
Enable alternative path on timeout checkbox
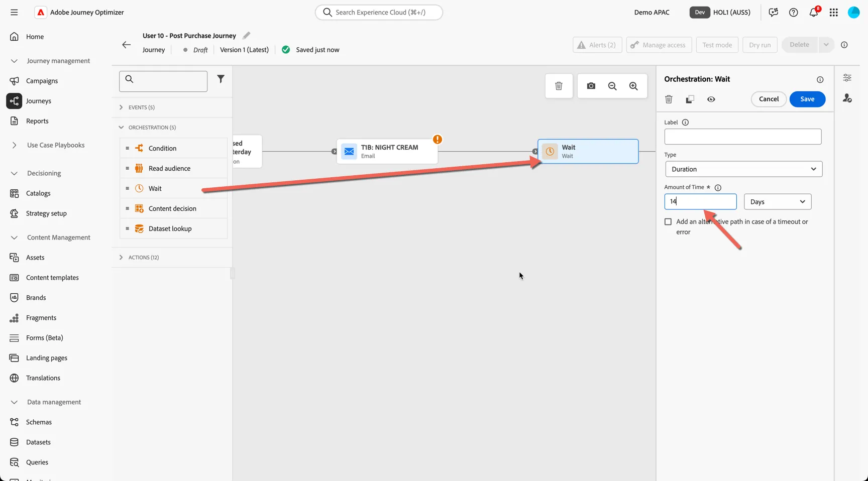pos(668,222)
